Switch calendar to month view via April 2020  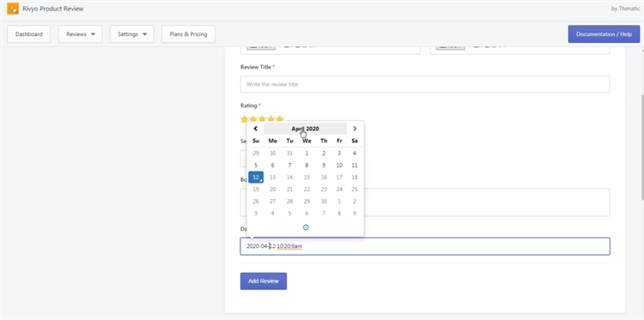point(305,129)
